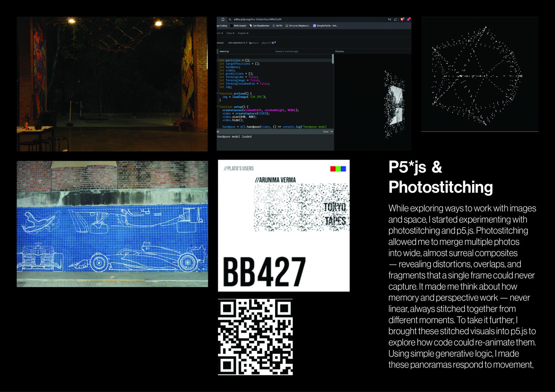Click the '//ARUNIMA VERMA' poster text
Screen dimensions: 555x392
point(275,180)
